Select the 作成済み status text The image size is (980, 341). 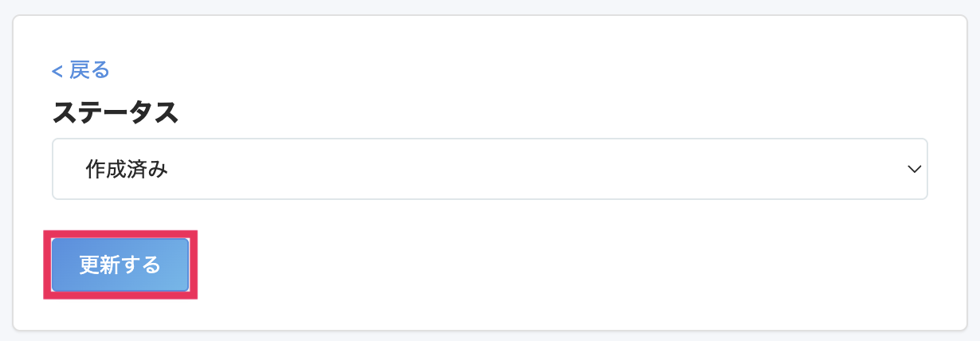pyautogui.click(x=127, y=169)
